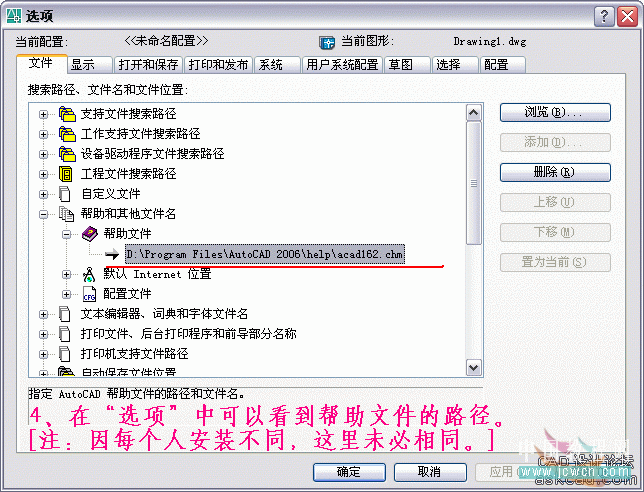Click the 删除(R) button
The image size is (644, 492).
(555, 172)
